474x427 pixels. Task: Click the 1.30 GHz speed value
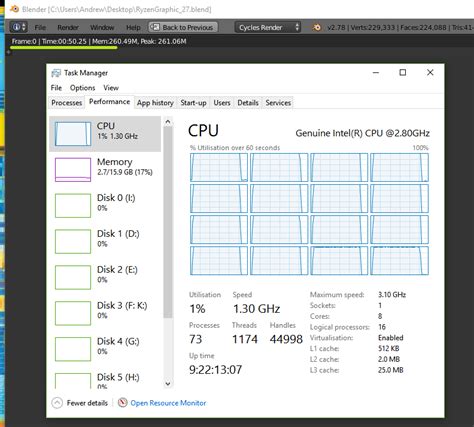coord(256,309)
